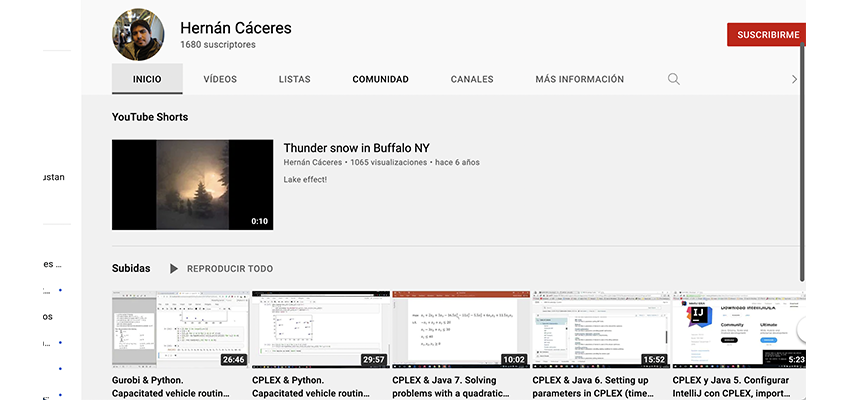Image resolution: width=850 pixels, height=400 pixels.
Task: Open CPLEX & Python video thumbnail
Action: point(321,330)
